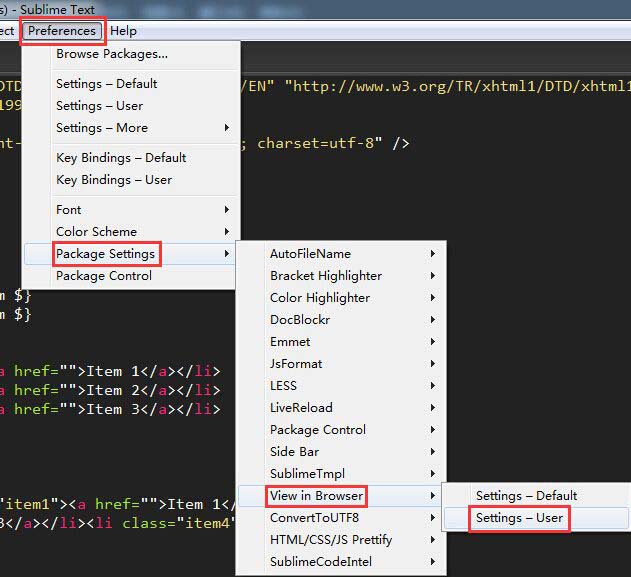
Task: Expand AutoFileName package settings
Action: tap(341, 254)
